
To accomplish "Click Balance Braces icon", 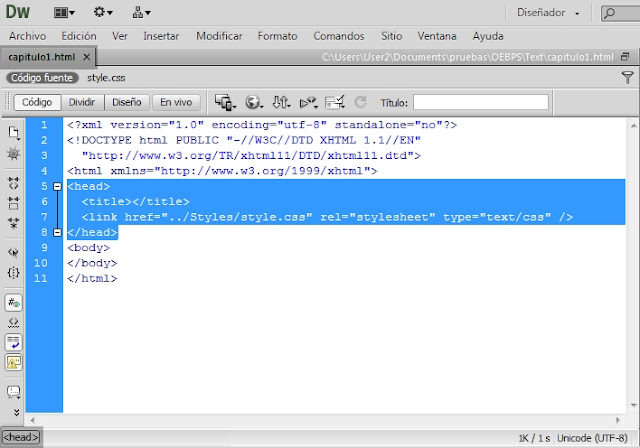I will point(13,273).
